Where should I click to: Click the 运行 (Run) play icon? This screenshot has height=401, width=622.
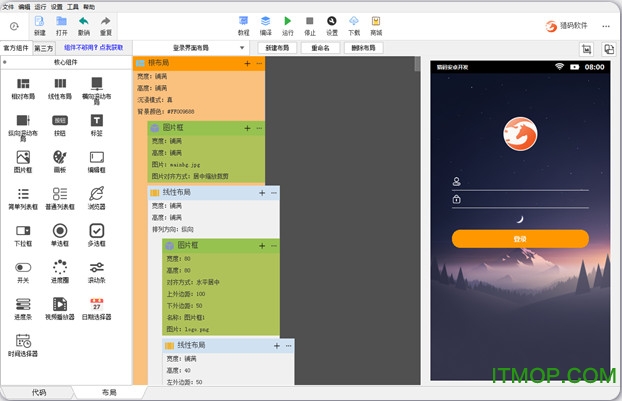(x=288, y=21)
